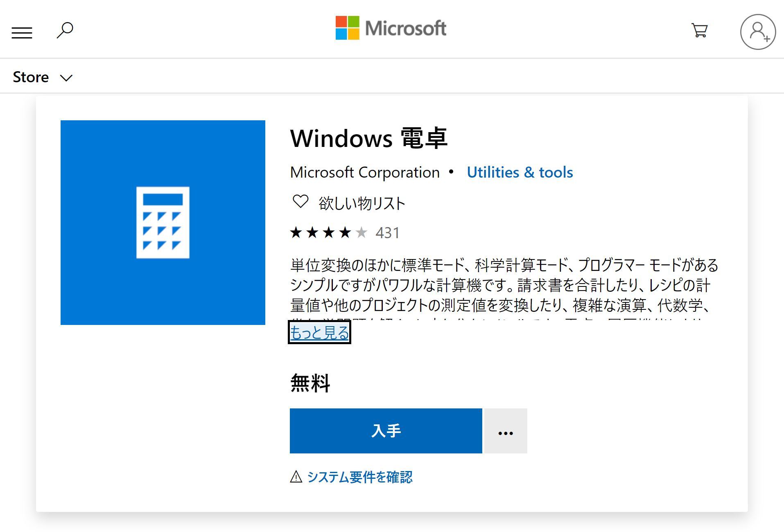Expand the chevron beside Store
784x532 pixels.
(x=66, y=78)
